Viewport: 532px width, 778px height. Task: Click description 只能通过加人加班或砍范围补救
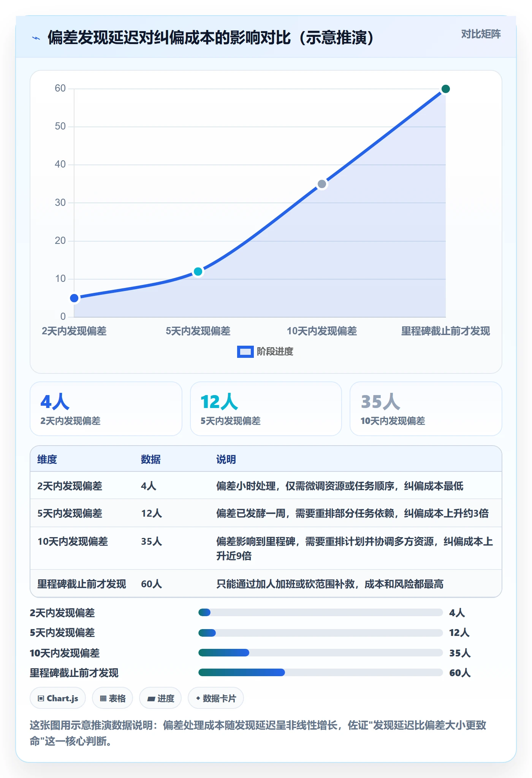pyautogui.click(x=330, y=584)
